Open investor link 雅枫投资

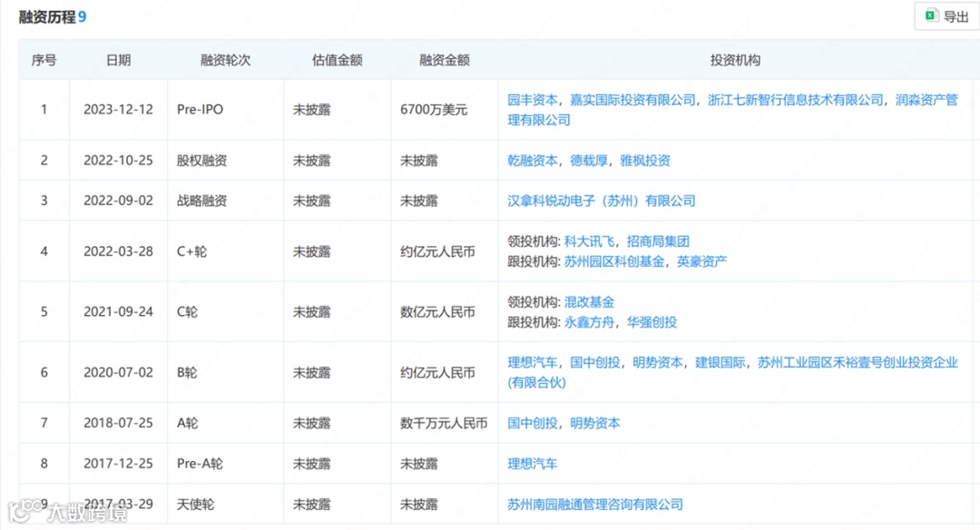tap(645, 161)
